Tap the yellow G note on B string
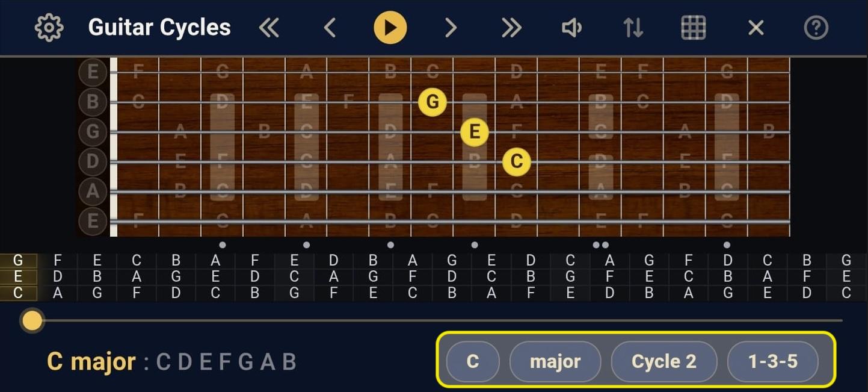 (432, 102)
